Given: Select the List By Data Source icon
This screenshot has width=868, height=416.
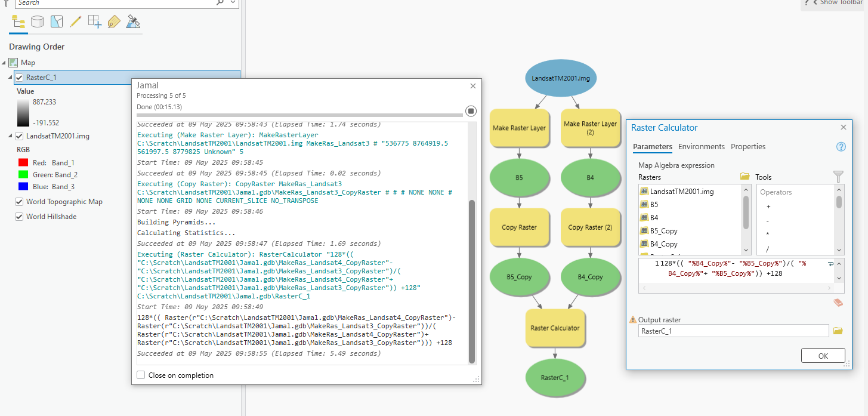Looking at the screenshot, I should pyautogui.click(x=37, y=21).
